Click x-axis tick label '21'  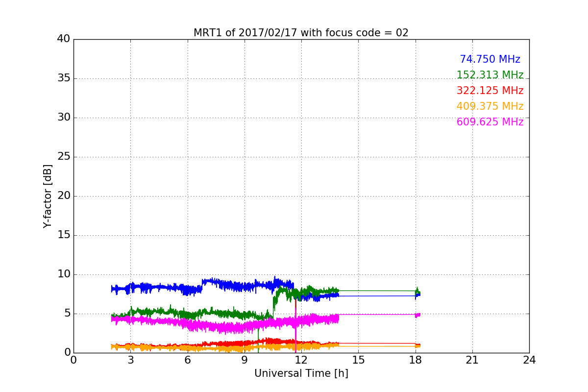(472, 360)
